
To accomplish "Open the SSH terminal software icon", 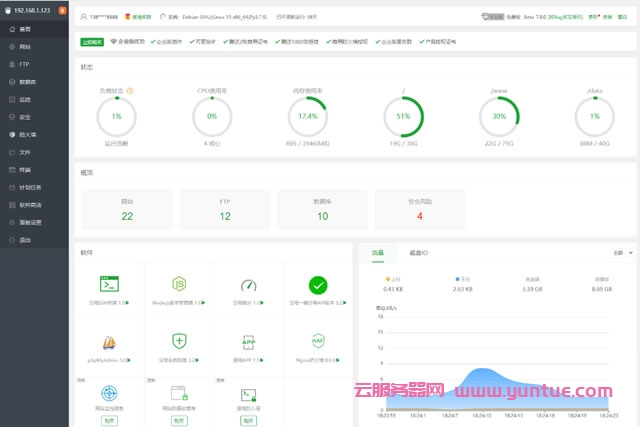I will [109, 285].
